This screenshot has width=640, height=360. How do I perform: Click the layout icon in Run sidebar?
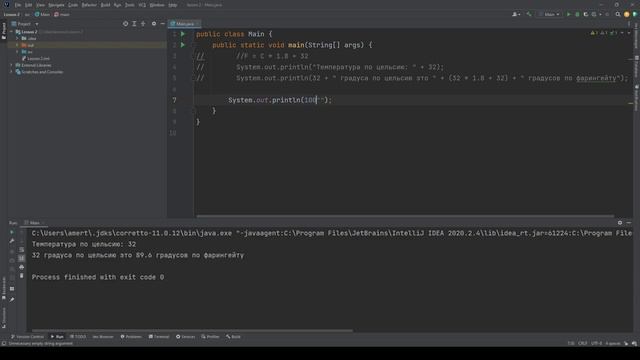point(12,289)
